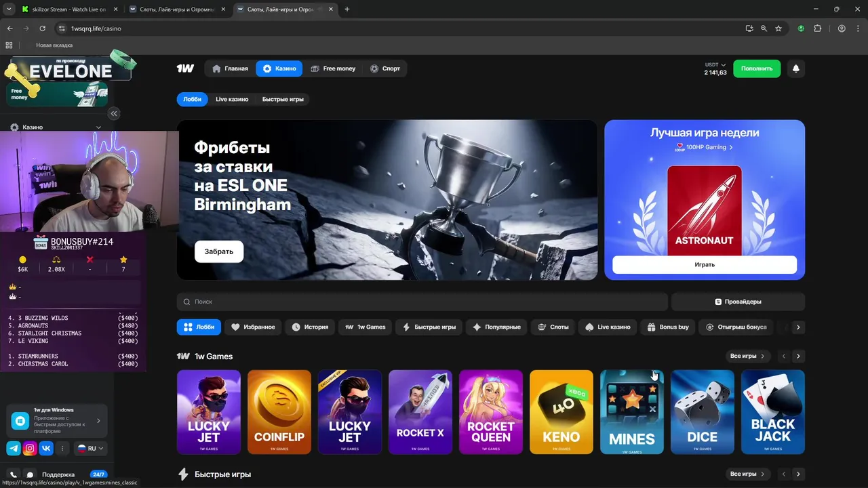Open Telegram social icon
This screenshot has width=868, height=488.
[14, 448]
